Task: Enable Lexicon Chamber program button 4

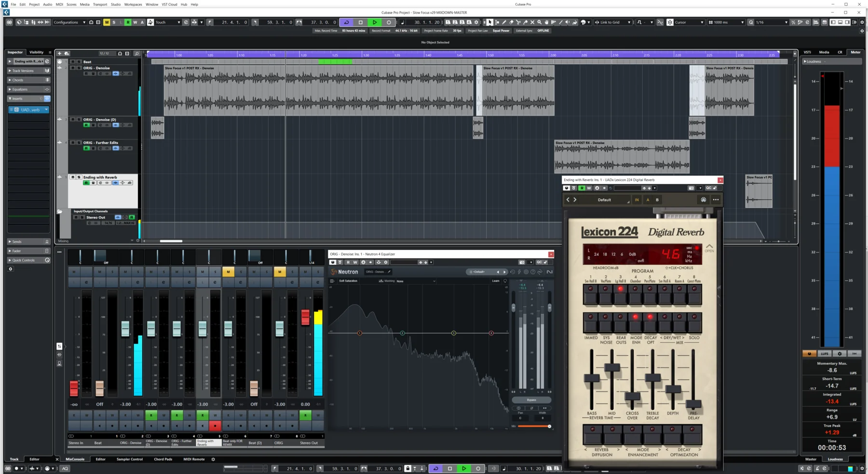Action: (x=635, y=289)
